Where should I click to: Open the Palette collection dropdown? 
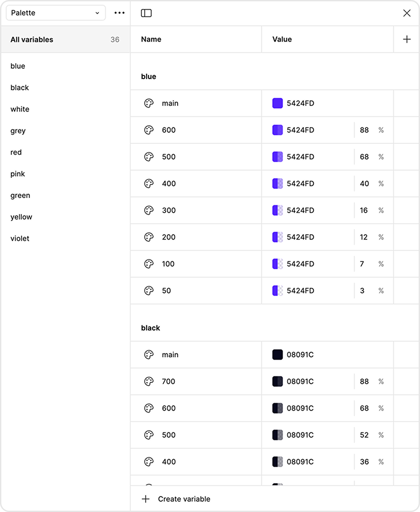[x=56, y=13]
